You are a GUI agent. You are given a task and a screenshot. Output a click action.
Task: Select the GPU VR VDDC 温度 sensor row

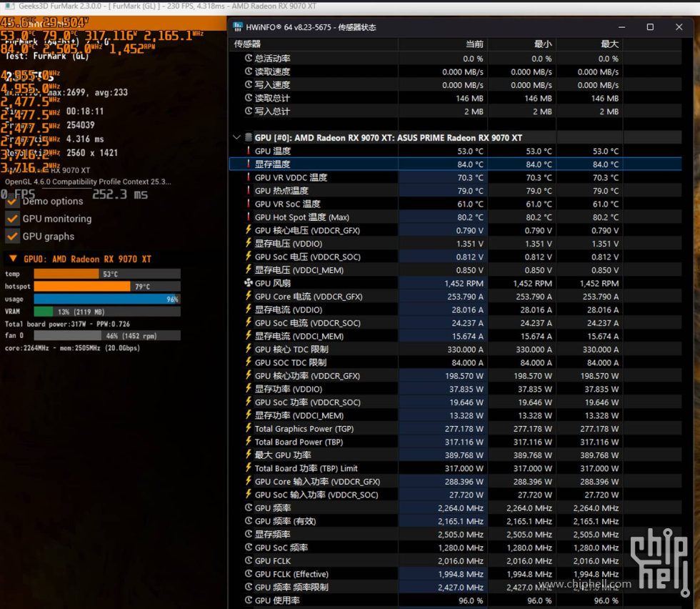point(456,177)
